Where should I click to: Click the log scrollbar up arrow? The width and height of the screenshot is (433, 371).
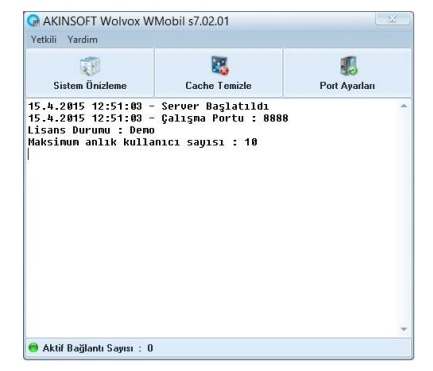404,106
